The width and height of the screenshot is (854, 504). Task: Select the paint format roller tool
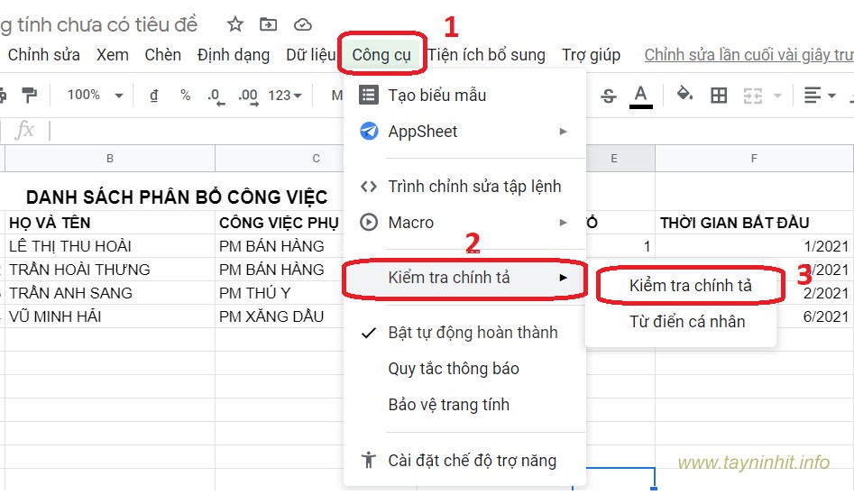coord(29,95)
